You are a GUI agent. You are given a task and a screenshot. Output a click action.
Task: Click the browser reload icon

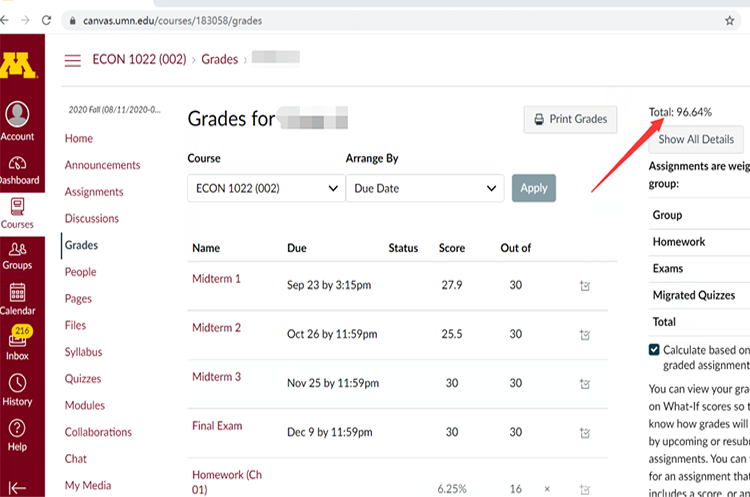click(46, 20)
